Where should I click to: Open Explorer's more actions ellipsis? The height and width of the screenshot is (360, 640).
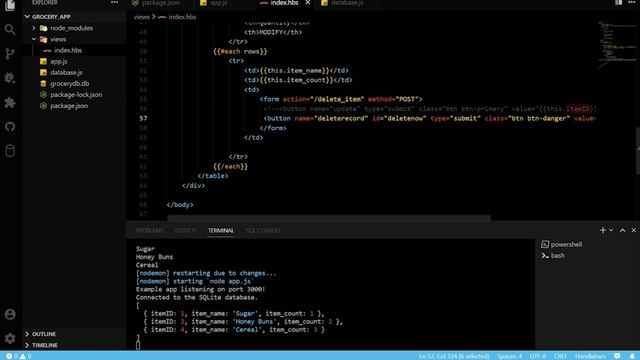114,2
